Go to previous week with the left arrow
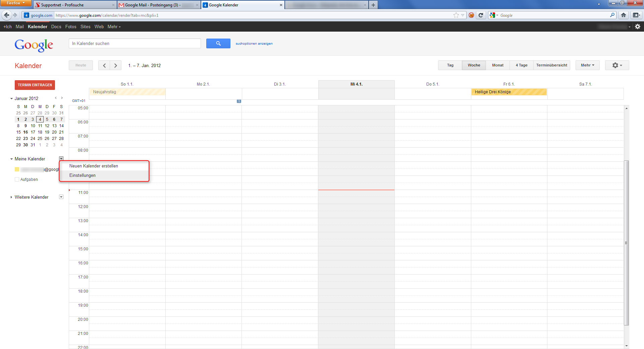The image size is (644, 349). (104, 65)
